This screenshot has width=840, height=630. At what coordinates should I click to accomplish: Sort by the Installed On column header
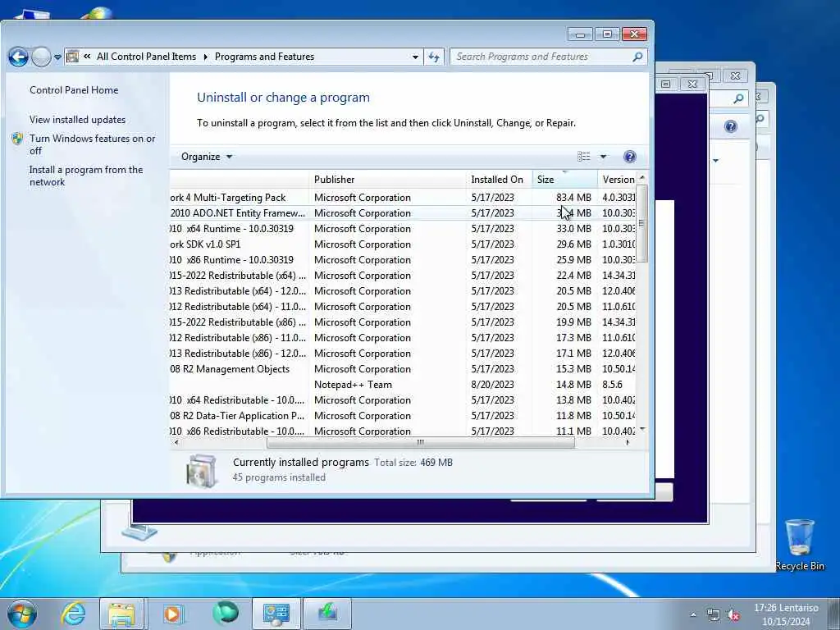click(500, 180)
